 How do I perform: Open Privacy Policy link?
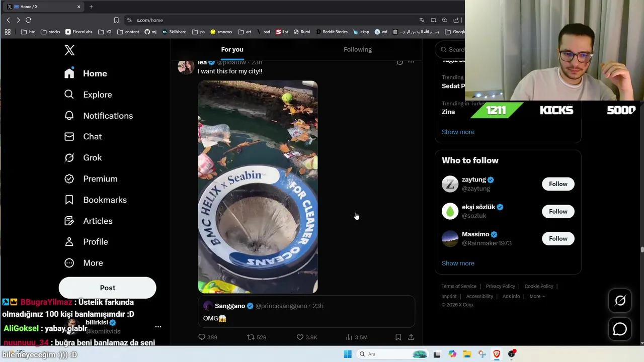coord(500,286)
